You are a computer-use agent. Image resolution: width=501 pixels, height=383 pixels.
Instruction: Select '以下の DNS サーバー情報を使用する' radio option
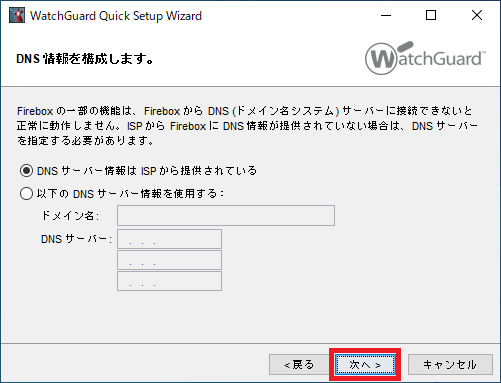(x=26, y=193)
